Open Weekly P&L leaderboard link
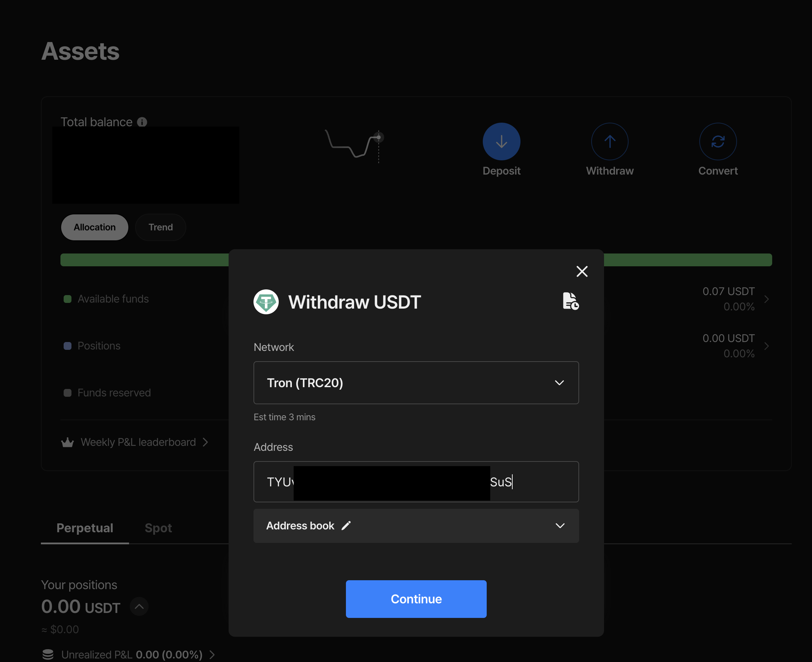Viewport: 812px width, 662px height. click(138, 442)
